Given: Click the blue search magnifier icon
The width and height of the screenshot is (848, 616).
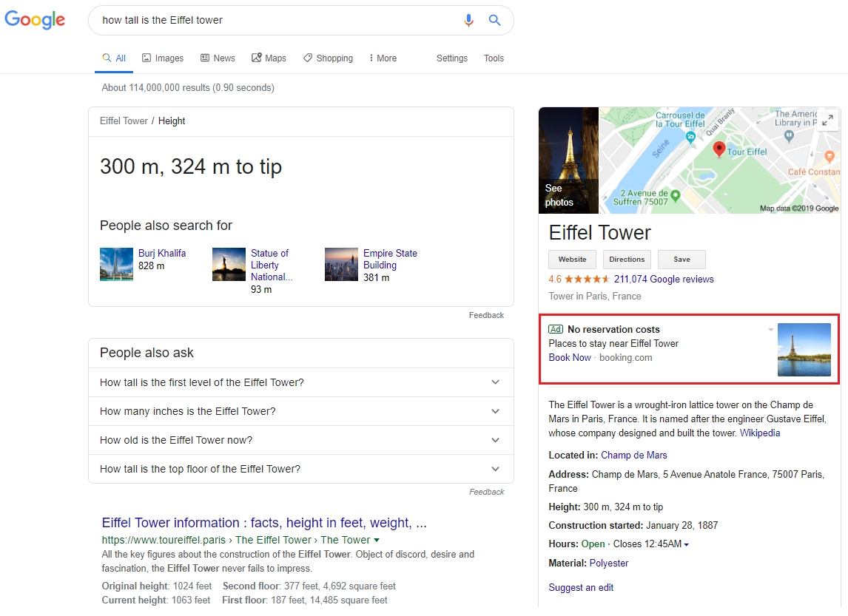Looking at the screenshot, I should pos(494,20).
